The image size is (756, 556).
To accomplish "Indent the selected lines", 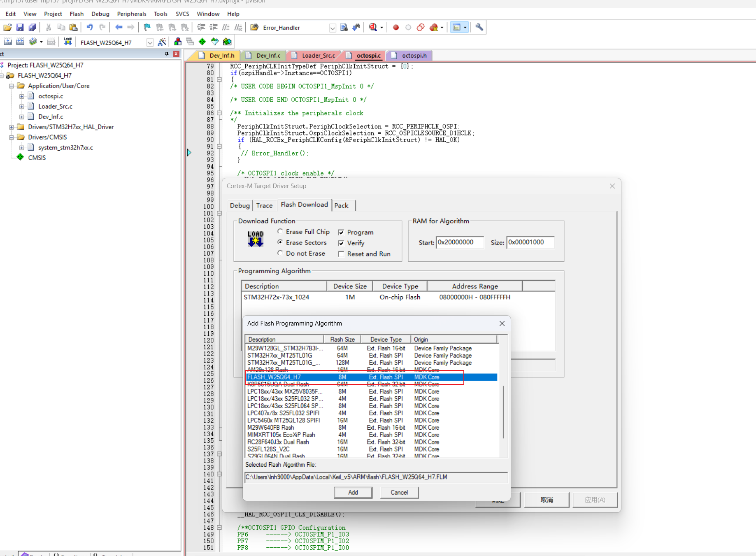I will pos(201,28).
